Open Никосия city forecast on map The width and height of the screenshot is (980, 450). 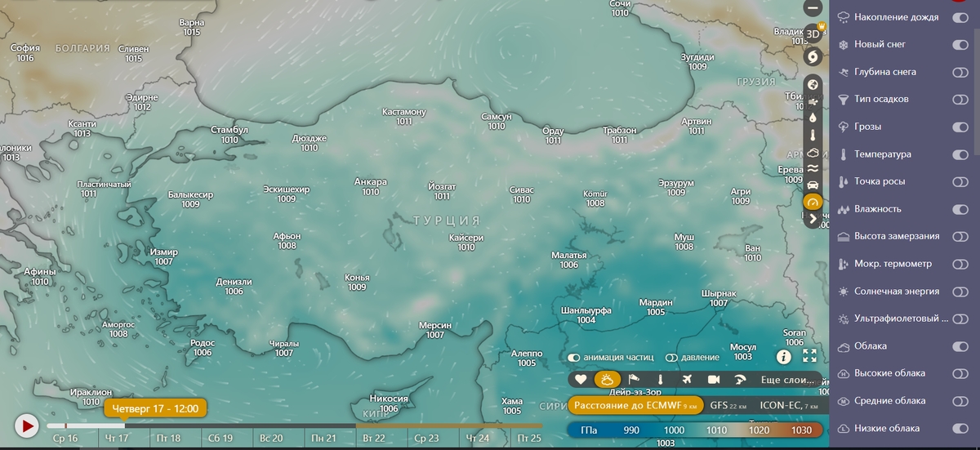tap(389, 403)
